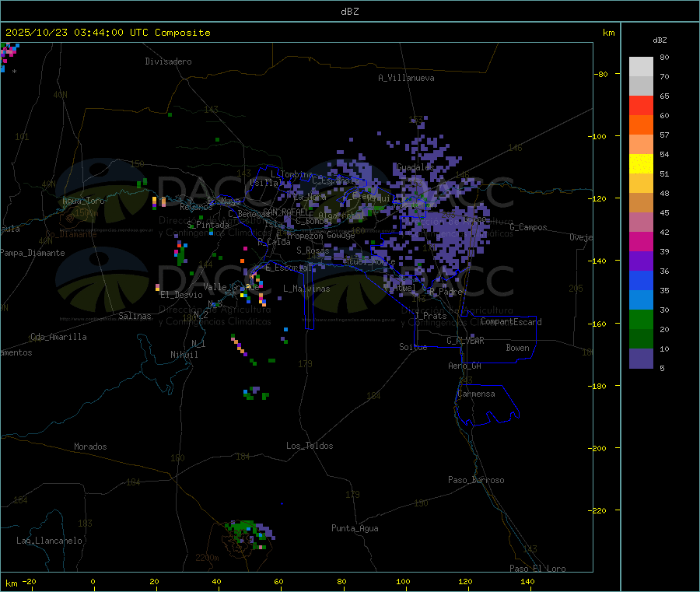This screenshot has height=592, width=700.
Task: Click the Agua_Toro location label
Action: coord(83,201)
